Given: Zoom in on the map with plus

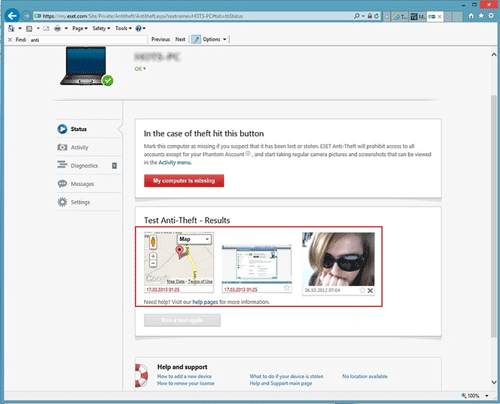Looking at the screenshot, I should [153, 256].
